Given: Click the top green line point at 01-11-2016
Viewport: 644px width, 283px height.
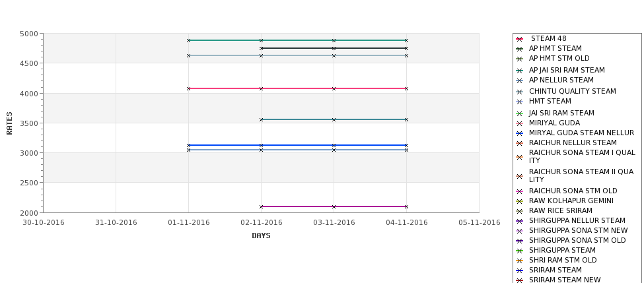Looking at the screenshot, I should [x=188, y=40].
